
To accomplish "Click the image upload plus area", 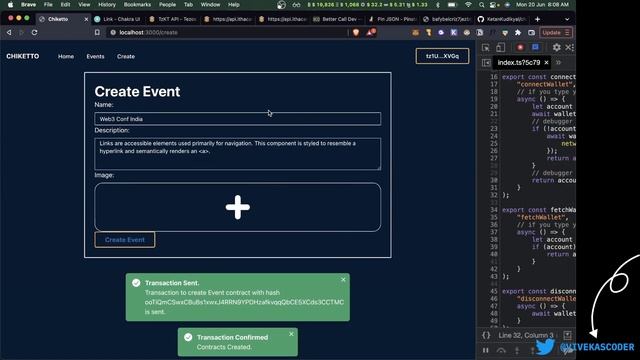I will tap(238, 207).
